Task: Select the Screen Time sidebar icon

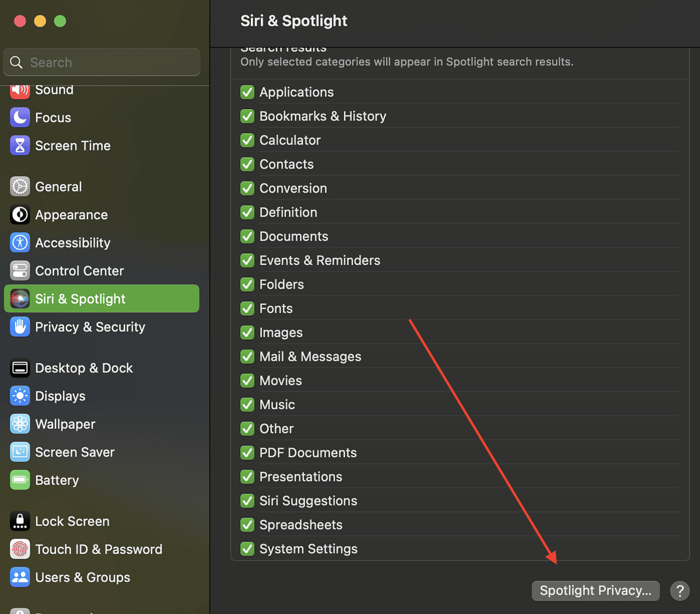Action: tap(19, 145)
